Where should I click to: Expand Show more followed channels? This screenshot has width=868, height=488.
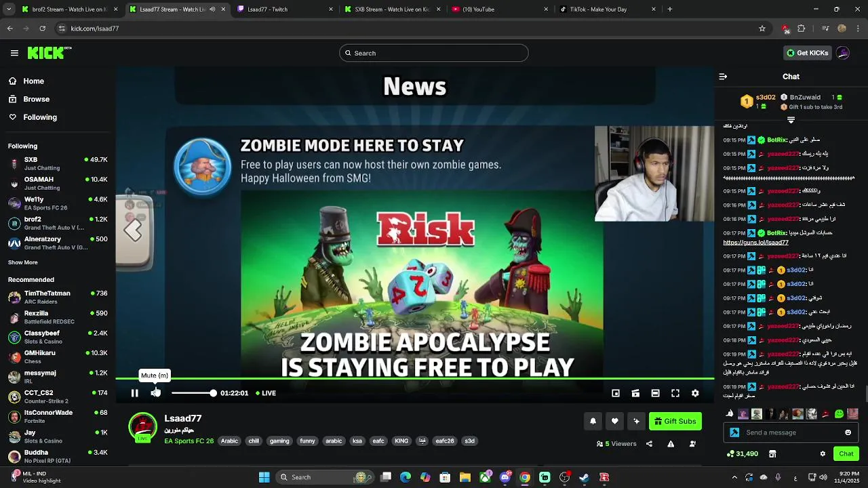(23, 262)
